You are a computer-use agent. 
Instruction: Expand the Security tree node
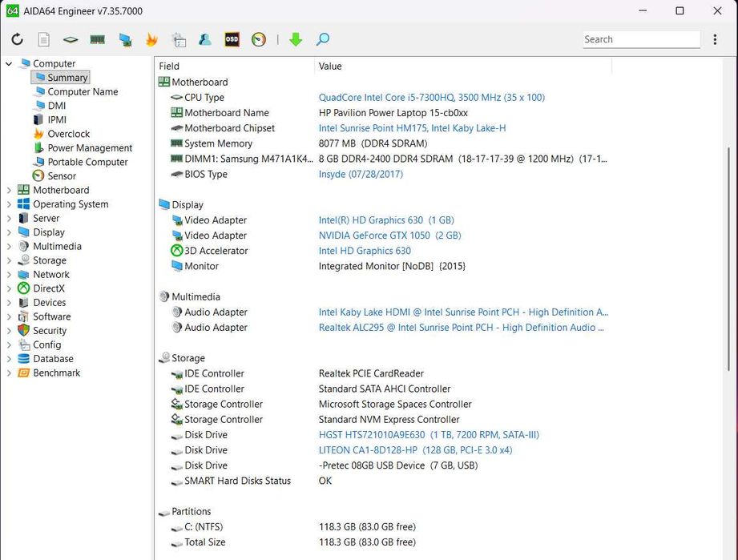[9, 331]
